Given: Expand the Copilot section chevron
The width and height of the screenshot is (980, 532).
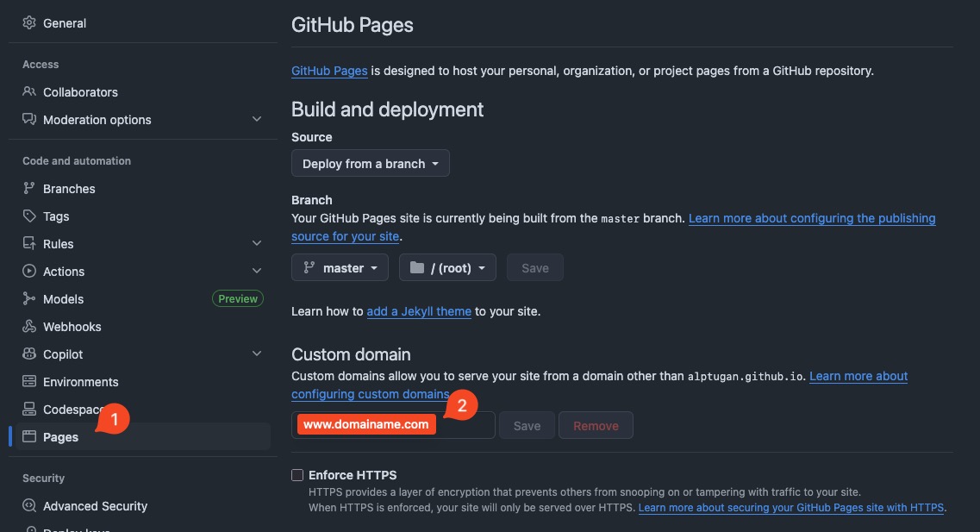Looking at the screenshot, I should [256, 354].
